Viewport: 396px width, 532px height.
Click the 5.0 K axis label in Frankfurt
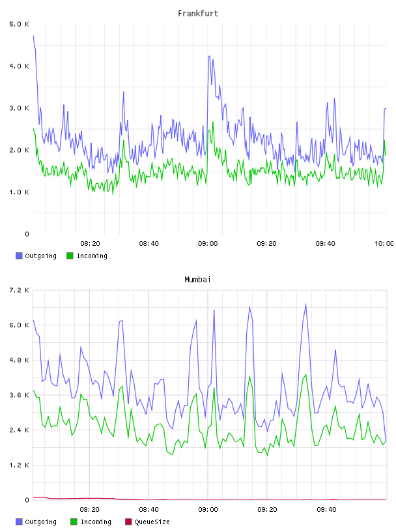20,24
